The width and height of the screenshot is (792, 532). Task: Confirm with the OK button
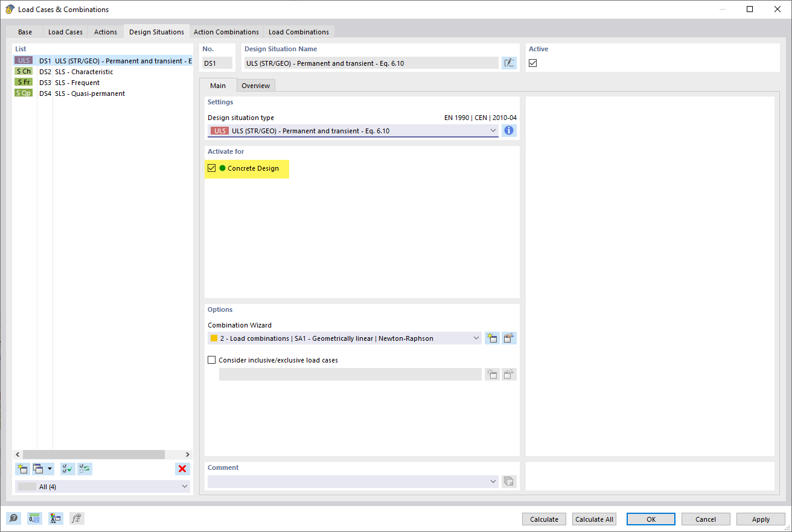pyautogui.click(x=651, y=519)
